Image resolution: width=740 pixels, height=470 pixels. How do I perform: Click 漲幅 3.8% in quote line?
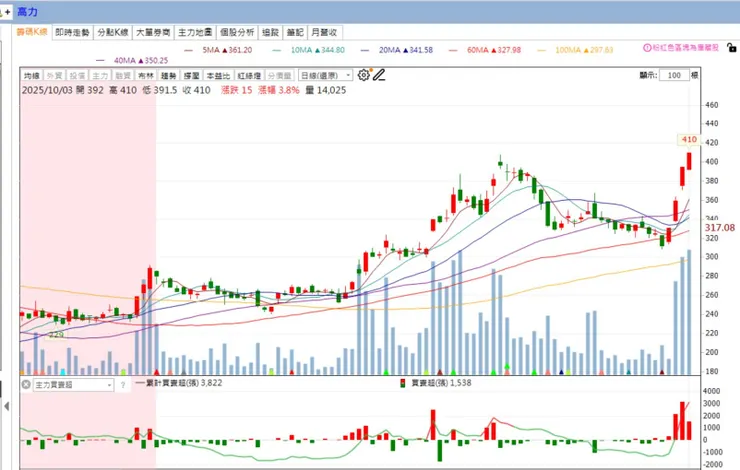coord(278,90)
